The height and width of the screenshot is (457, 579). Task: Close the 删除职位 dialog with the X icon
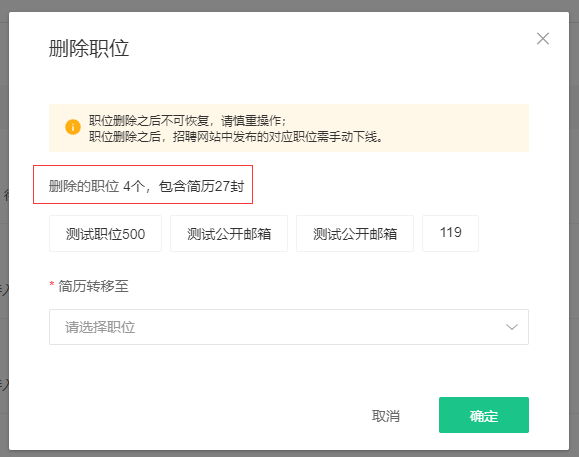click(x=542, y=38)
